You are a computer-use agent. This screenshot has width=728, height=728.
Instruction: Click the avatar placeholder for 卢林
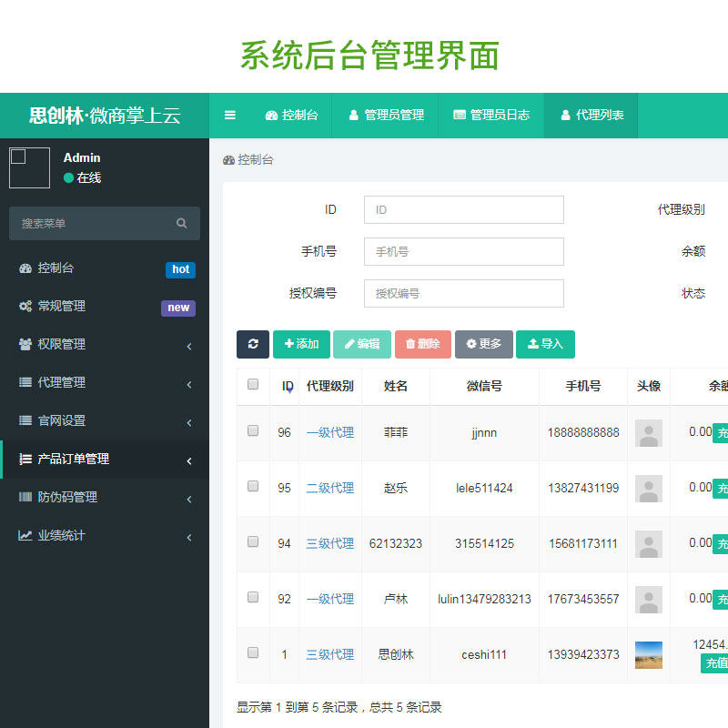point(649,600)
